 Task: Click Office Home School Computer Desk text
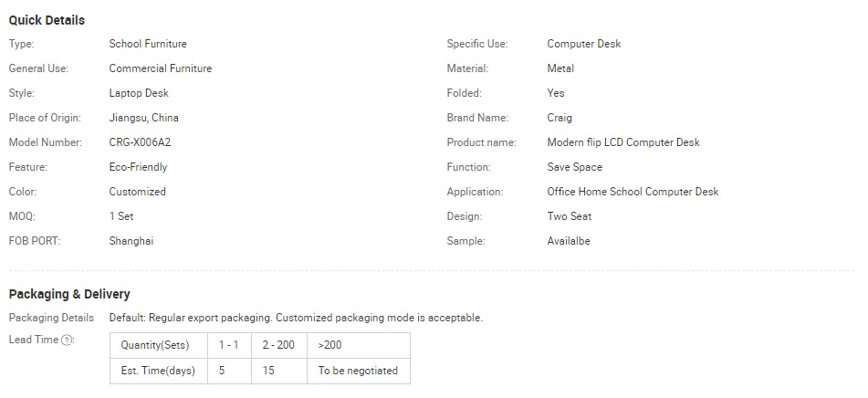point(633,192)
